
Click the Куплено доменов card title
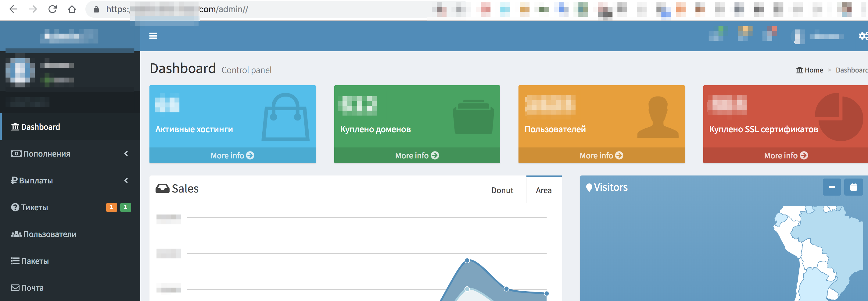(375, 129)
